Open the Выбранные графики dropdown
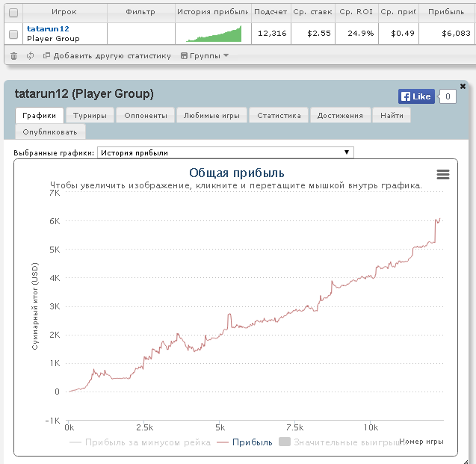 [x=225, y=152]
